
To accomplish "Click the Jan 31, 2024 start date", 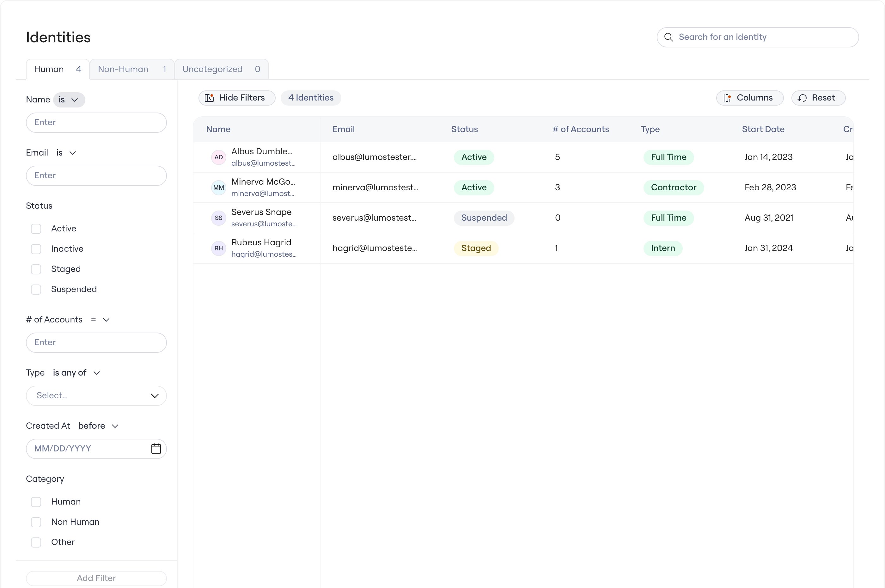I will tap(768, 248).
